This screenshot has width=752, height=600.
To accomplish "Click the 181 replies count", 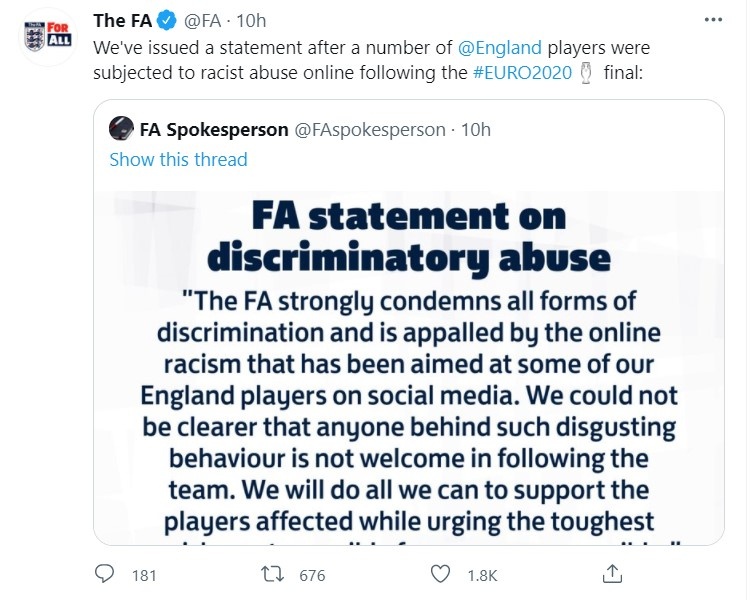I will pos(145,575).
